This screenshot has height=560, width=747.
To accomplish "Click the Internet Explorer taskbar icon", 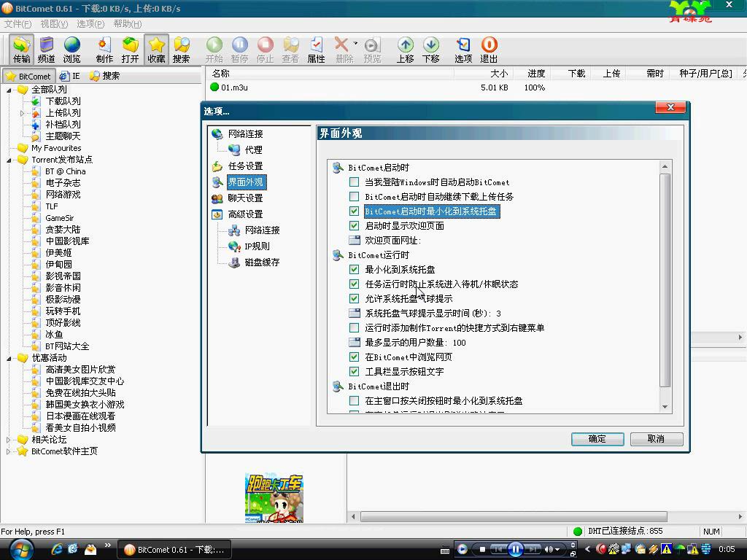I will [x=57, y=549].
